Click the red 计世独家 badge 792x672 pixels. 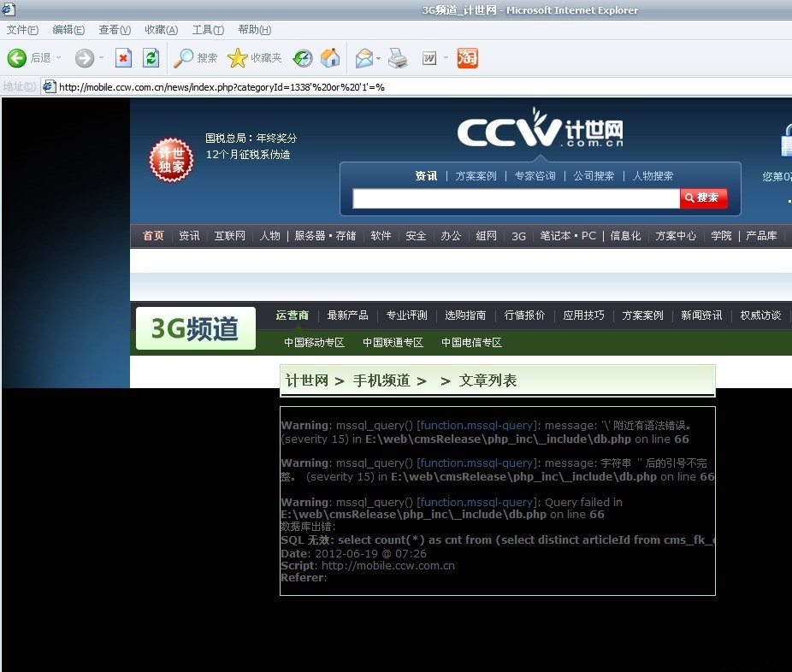171,160
